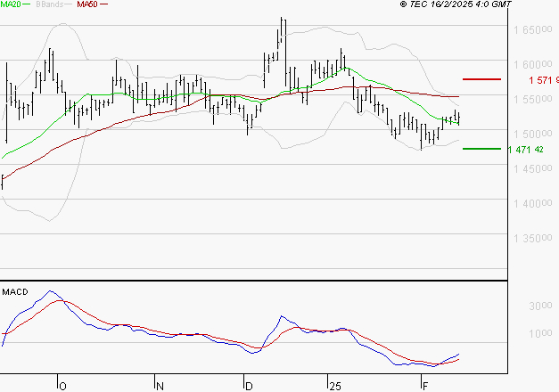Image resolution: width=559 pixels, height=392 pixels.
Task: Click the red 1 571 resistance value
Action: pos(544,80)
